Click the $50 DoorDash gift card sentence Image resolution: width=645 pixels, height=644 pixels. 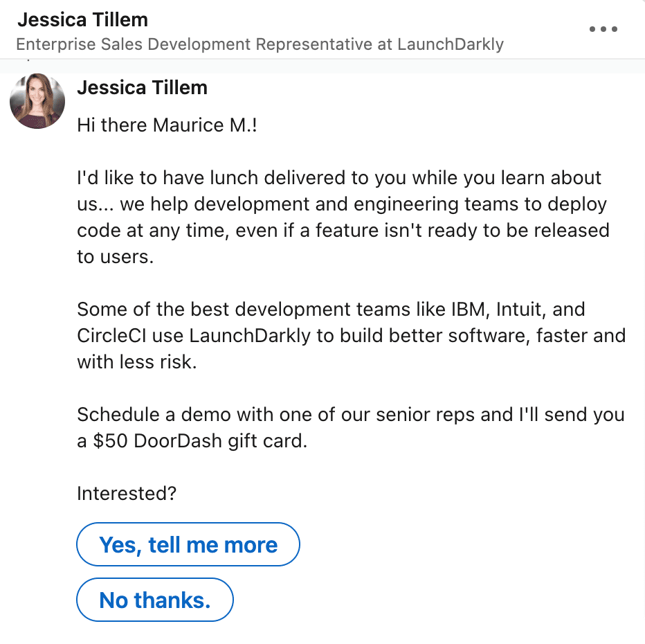tap(349, 427)
